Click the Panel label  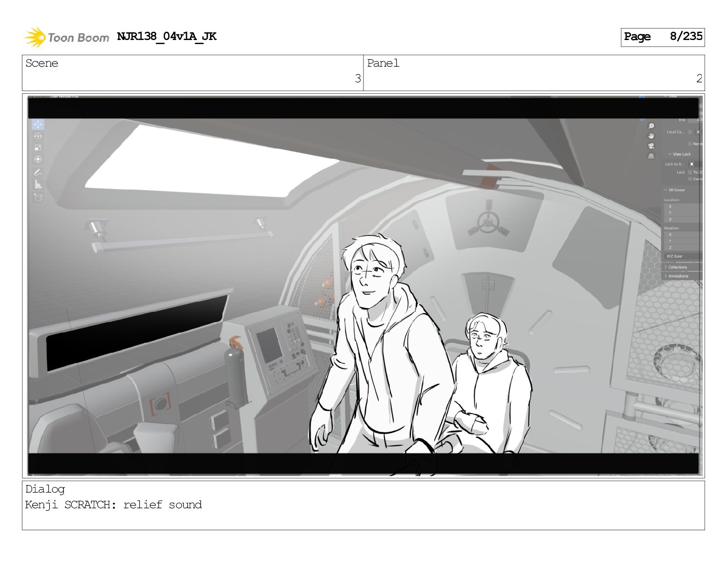383,63
